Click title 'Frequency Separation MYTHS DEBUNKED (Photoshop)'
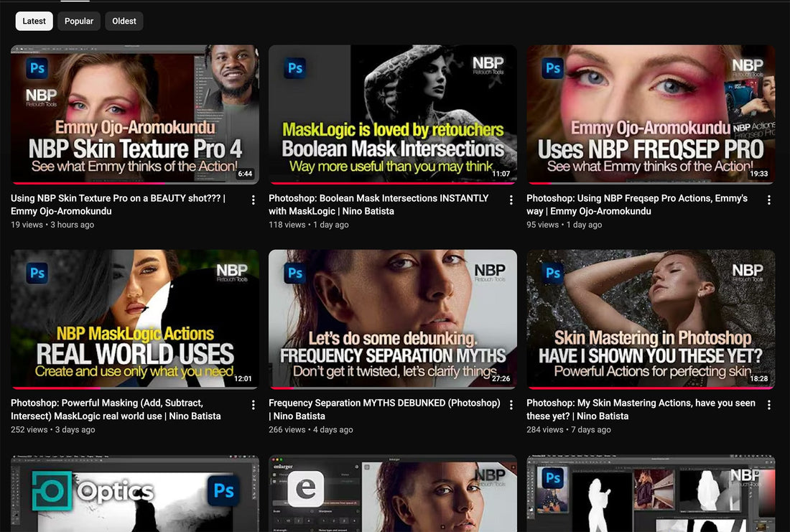Image resolution: width=790 pixels, height=532 pixels. [384, 409]
